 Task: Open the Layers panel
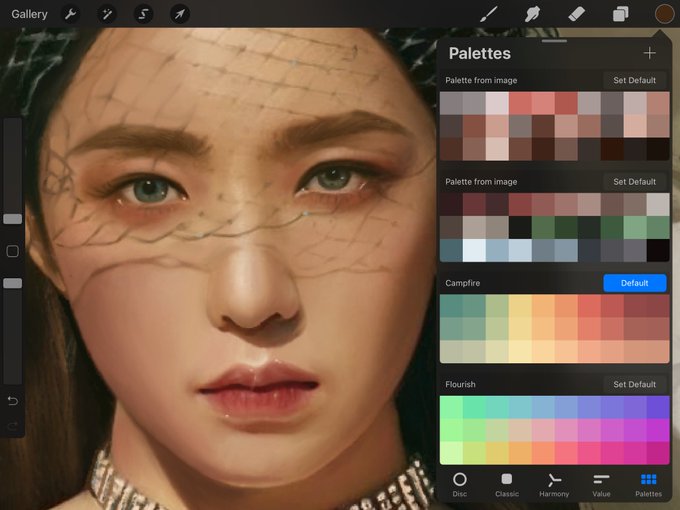coord(621,14)
